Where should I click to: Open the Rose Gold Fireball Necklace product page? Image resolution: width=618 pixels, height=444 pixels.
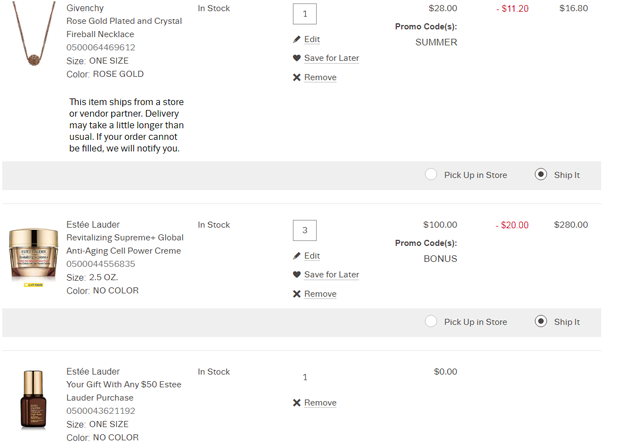124,27
